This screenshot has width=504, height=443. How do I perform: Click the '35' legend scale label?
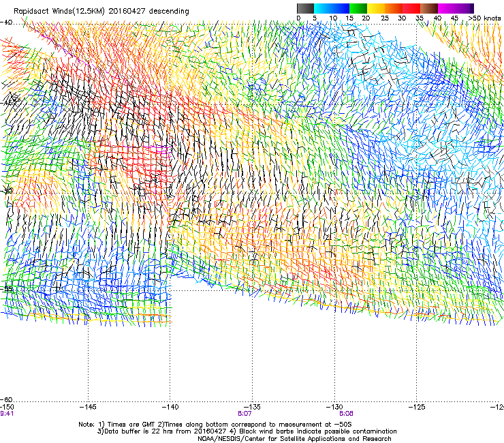(420, 18)
